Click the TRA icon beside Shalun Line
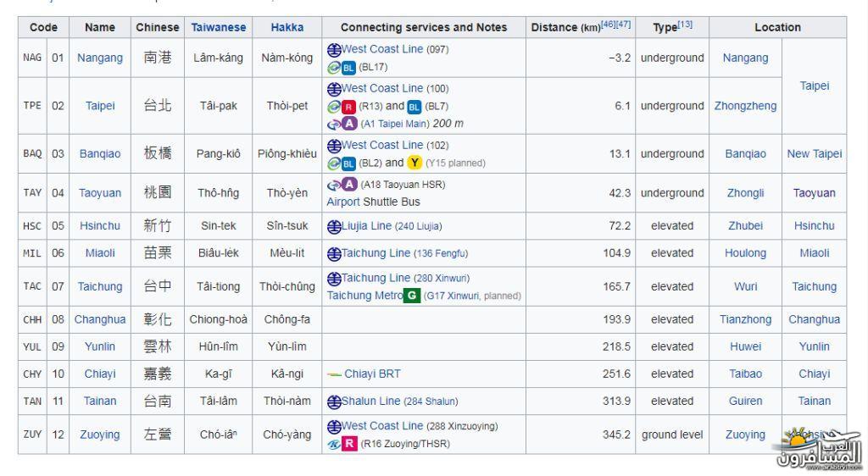 (334, 401)
